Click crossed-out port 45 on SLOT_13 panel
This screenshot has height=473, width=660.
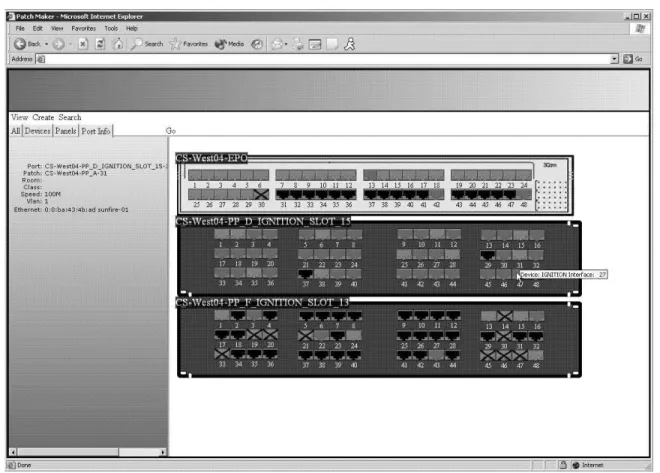(488, 356)
